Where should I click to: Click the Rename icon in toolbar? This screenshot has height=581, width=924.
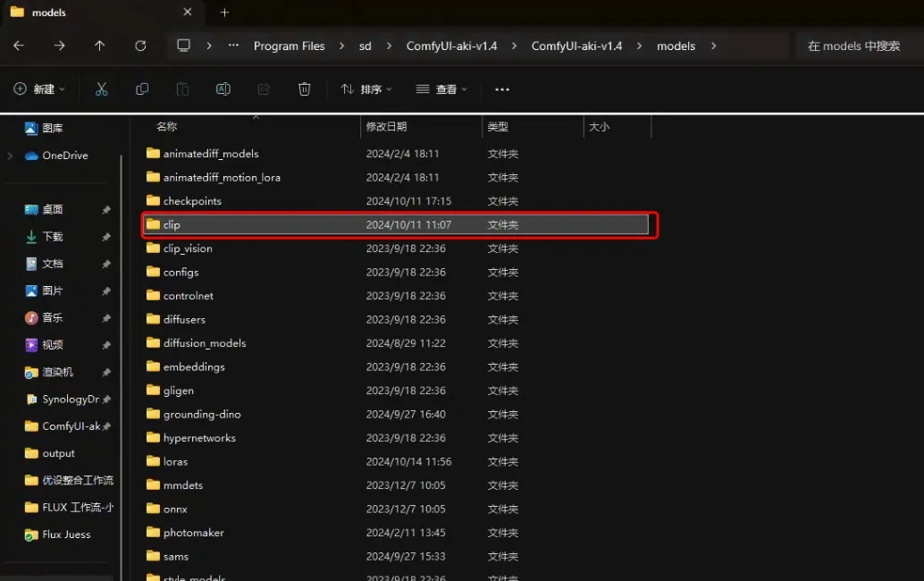click(x=223, y=89)
